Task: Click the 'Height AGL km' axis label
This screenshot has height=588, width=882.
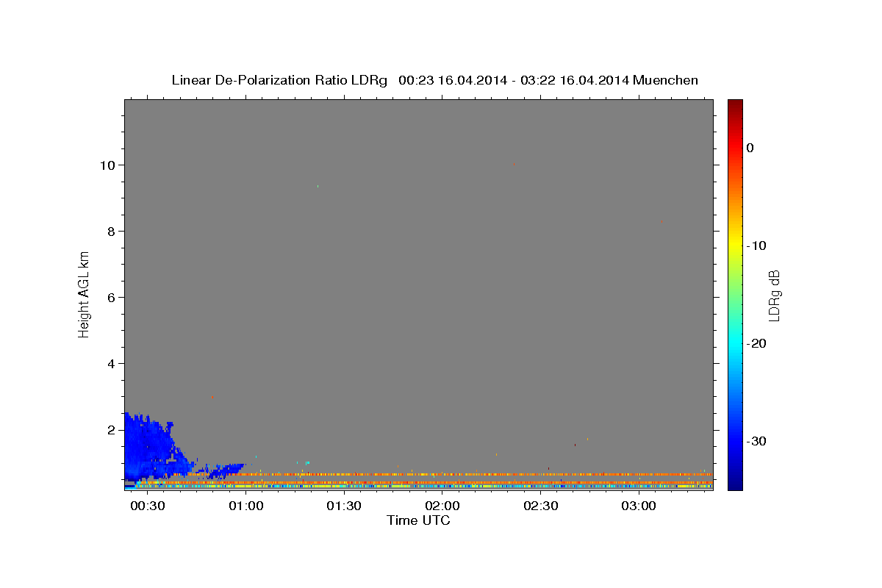Action: (84, 293)
